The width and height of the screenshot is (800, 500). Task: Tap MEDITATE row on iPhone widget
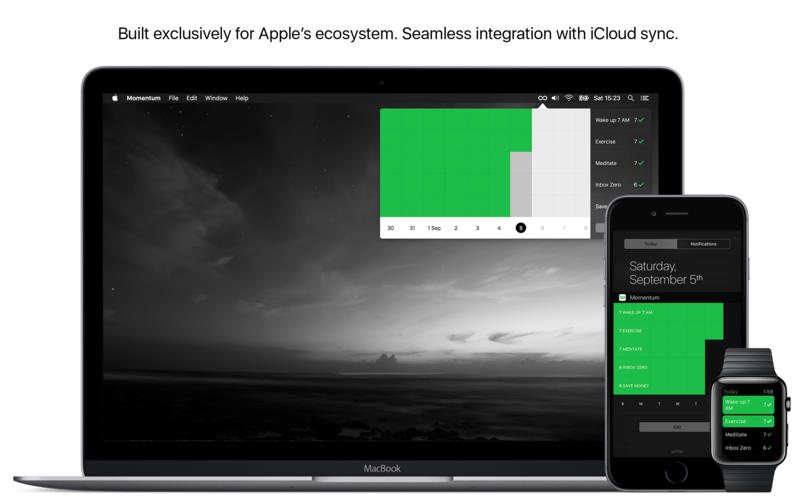[x=659, y=349]
